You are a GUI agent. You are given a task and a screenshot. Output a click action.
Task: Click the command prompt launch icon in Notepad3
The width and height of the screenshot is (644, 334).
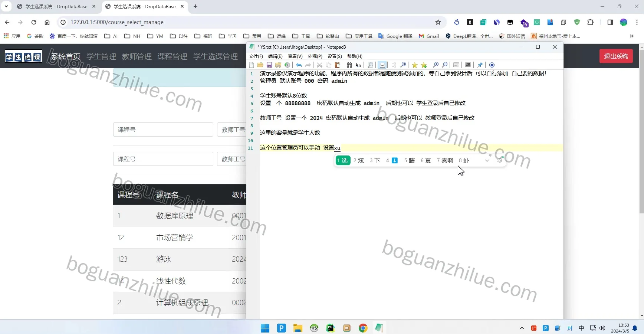coord(468,65)
